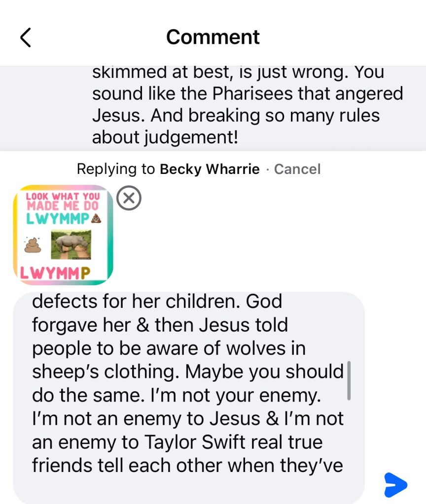Tap "LOOK WHAT YOU MADE ME DO" sticker text

(63, 201)
